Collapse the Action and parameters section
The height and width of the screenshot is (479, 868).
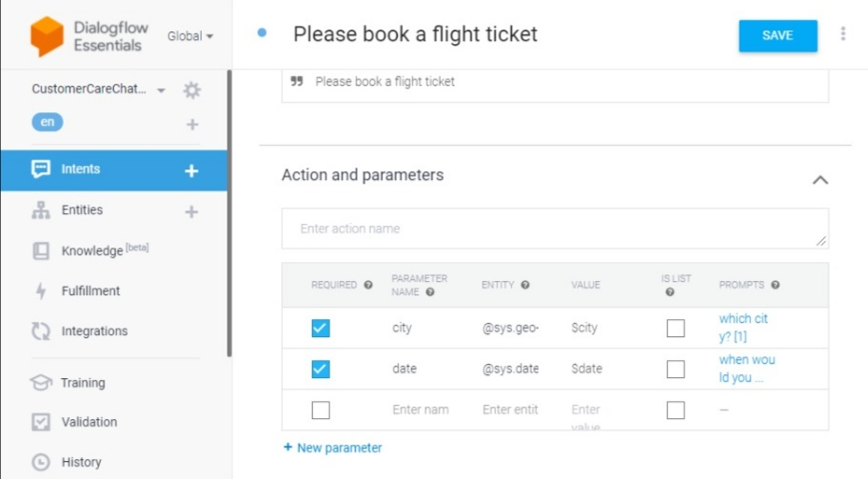tap(820, 180)
